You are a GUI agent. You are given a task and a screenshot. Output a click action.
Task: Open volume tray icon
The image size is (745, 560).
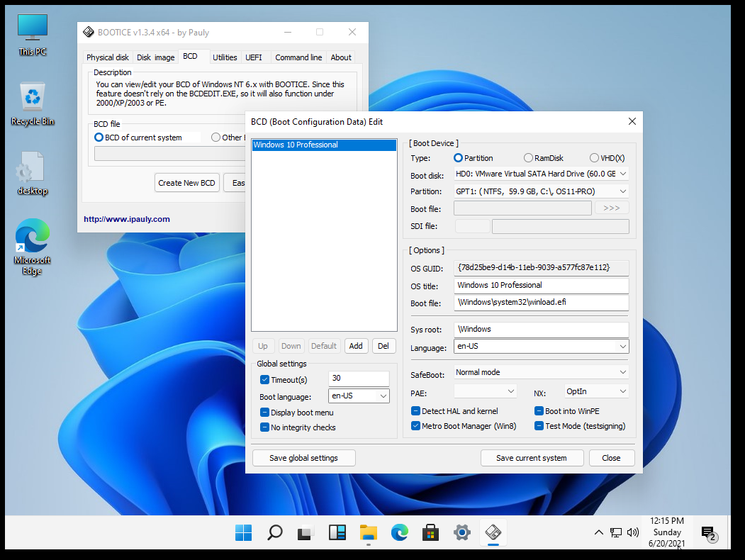[x=633, y=532]
